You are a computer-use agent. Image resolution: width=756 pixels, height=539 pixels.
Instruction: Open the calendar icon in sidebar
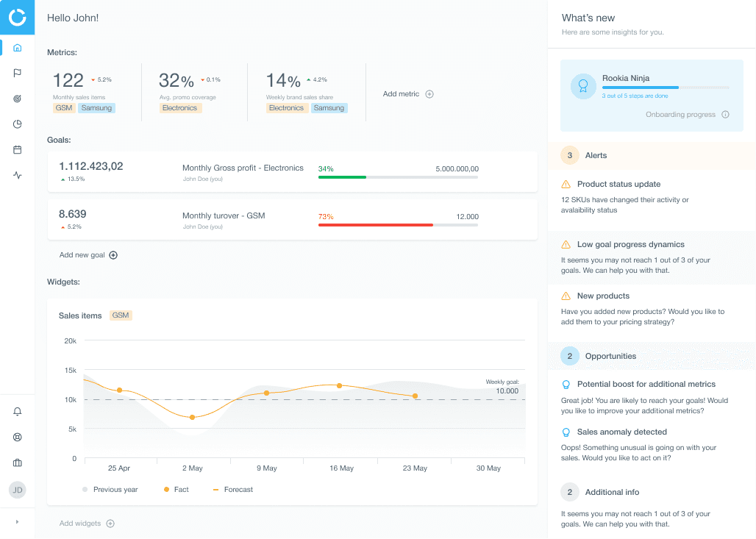pos(18,150)
